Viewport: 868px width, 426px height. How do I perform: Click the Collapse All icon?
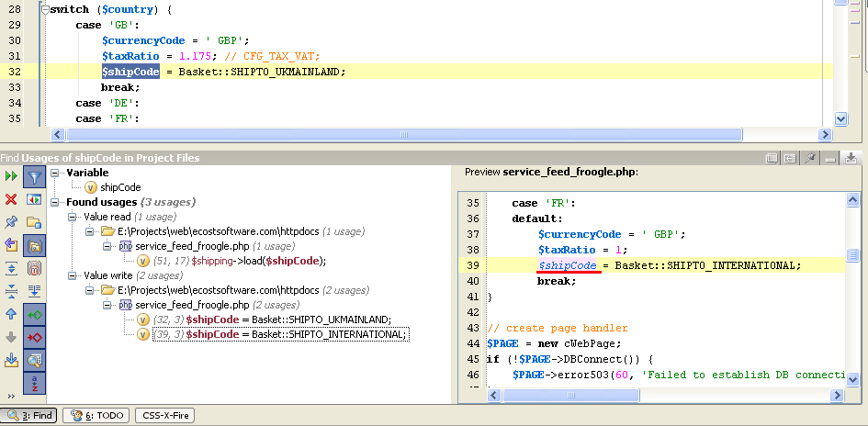[x=10, y=292]
